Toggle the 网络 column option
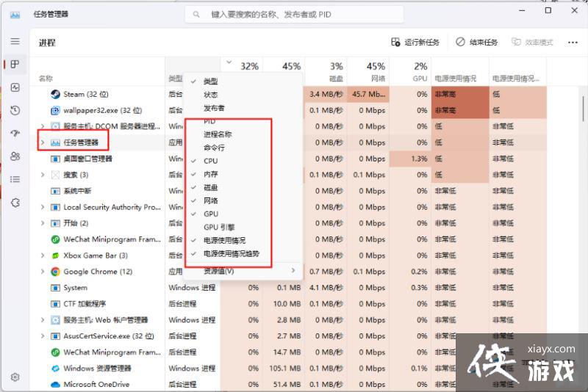 243,200
